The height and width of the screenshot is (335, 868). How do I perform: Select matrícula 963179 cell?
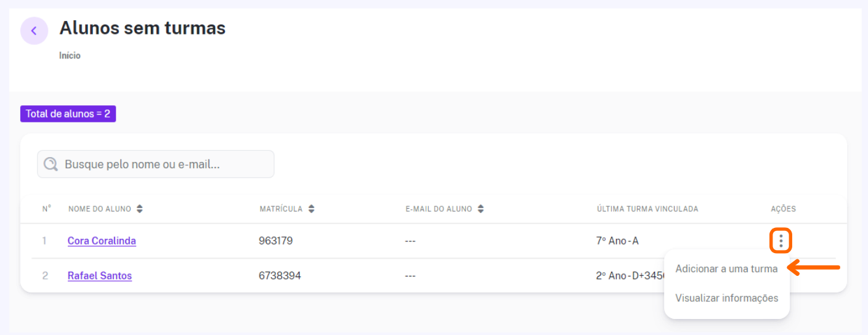click(275, 241)
